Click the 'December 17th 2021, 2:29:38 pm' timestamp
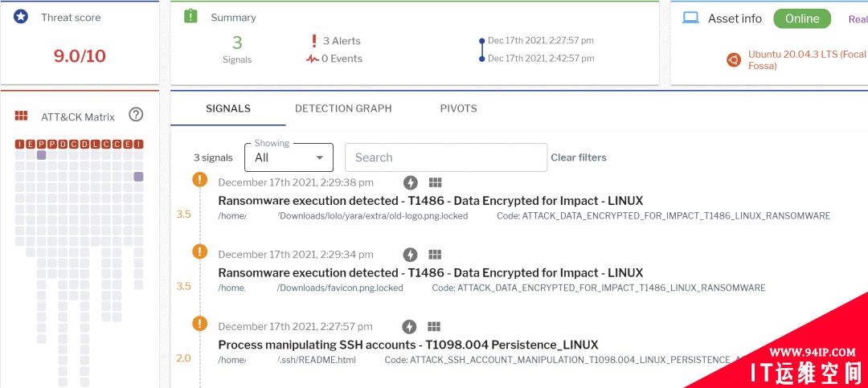Image resolution: width=868 pixels, height=388 pixels. [x=296, y=182]
